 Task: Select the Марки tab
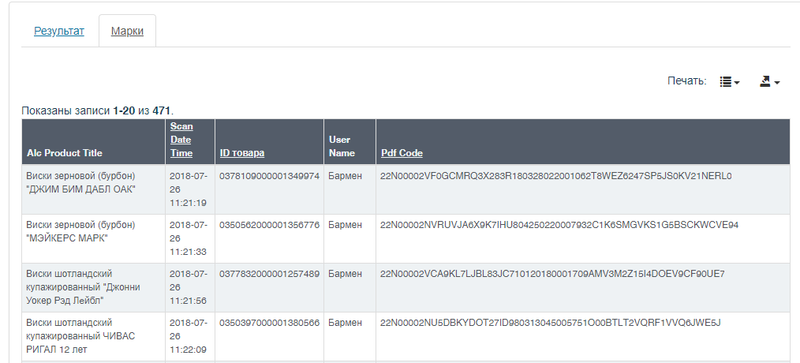pos(127,31)
